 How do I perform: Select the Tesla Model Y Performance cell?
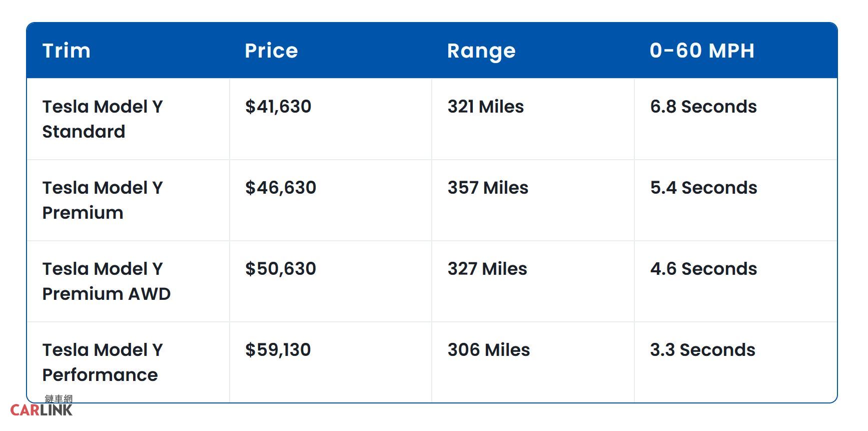pyautogui.click(x=103, y=362)
